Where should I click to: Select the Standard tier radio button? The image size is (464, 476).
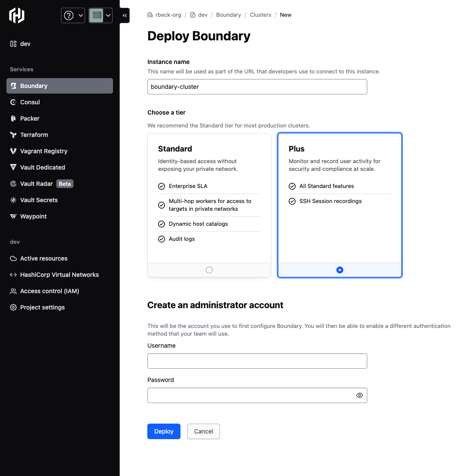coord(209,270)
